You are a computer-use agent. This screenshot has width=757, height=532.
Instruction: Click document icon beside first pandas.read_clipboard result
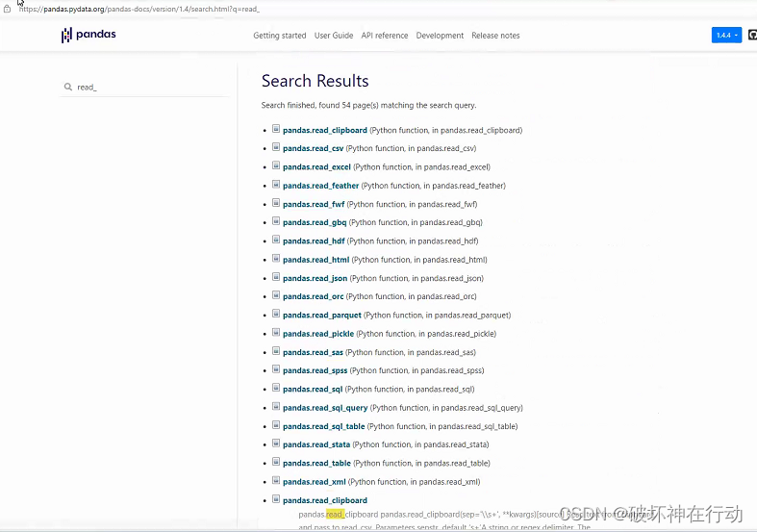tap(276, 128)
